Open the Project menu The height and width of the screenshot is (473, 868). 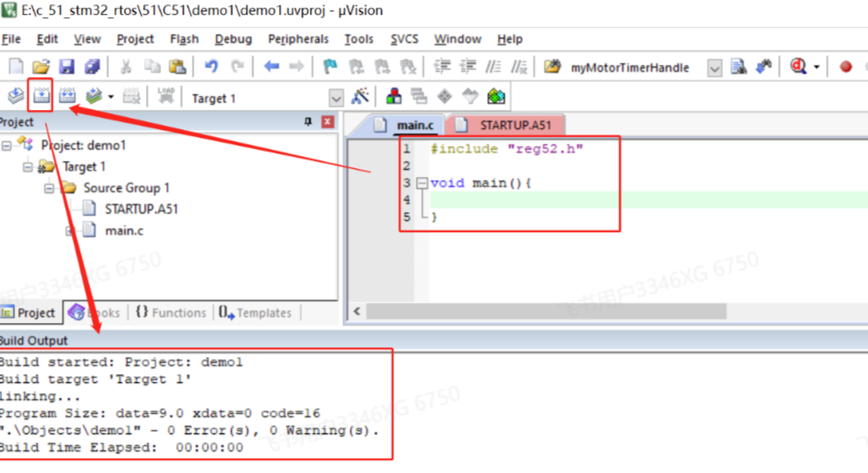(x=135, y=39)
